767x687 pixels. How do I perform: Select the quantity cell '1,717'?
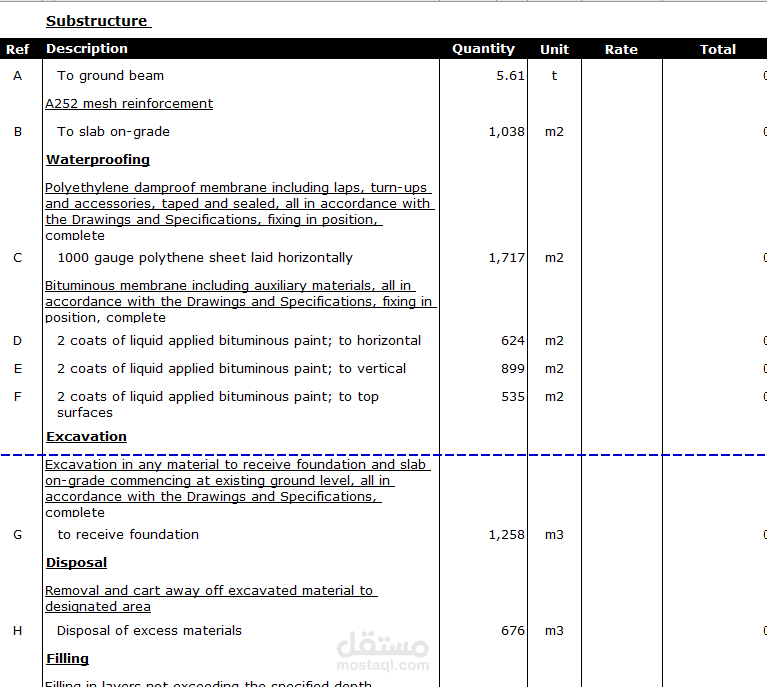click(506, 257)
